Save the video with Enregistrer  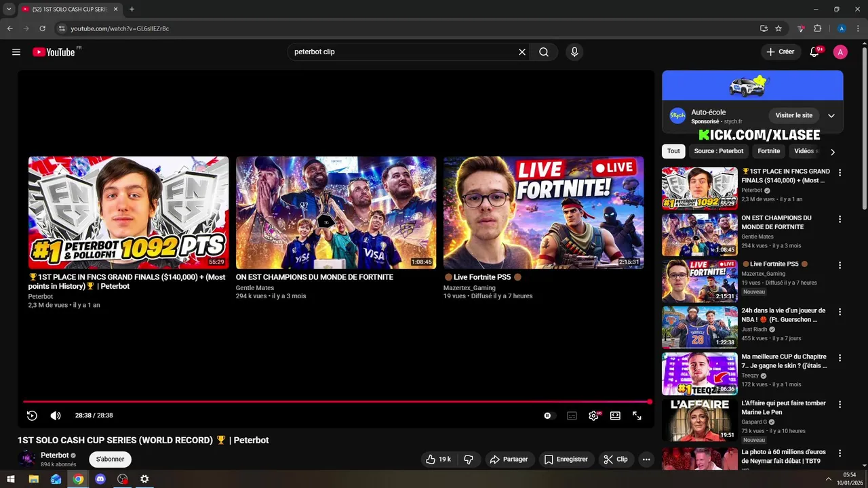click(x=566, y=460)
